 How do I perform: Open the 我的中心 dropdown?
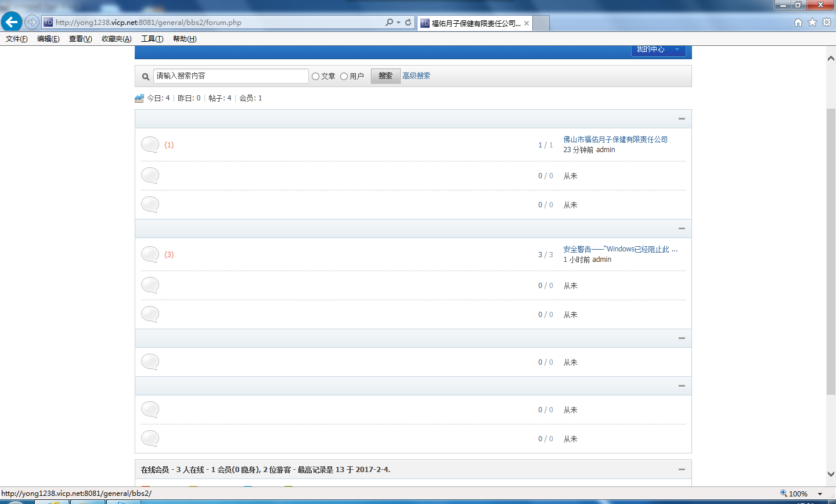(x=658, y=50)
